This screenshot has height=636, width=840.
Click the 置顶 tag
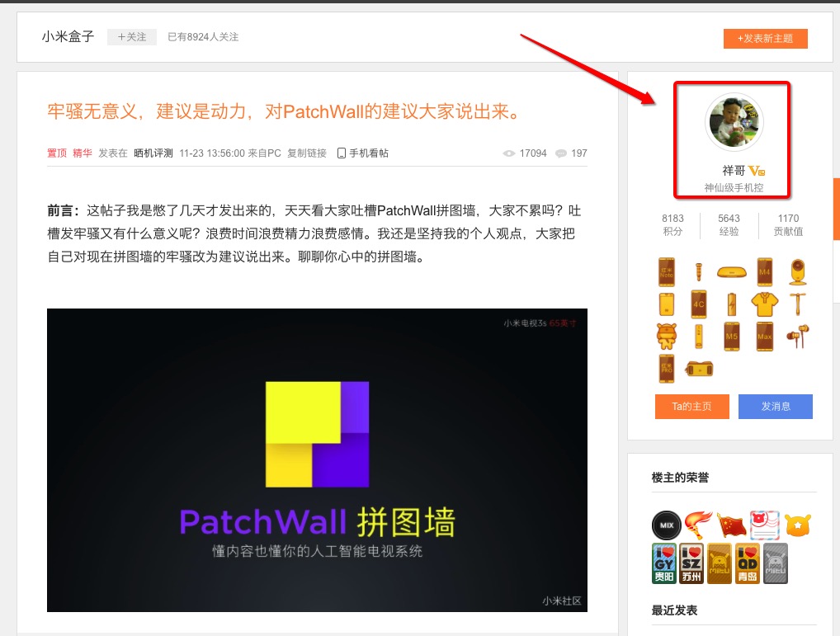pyautogui.click(x=57, y=153)
